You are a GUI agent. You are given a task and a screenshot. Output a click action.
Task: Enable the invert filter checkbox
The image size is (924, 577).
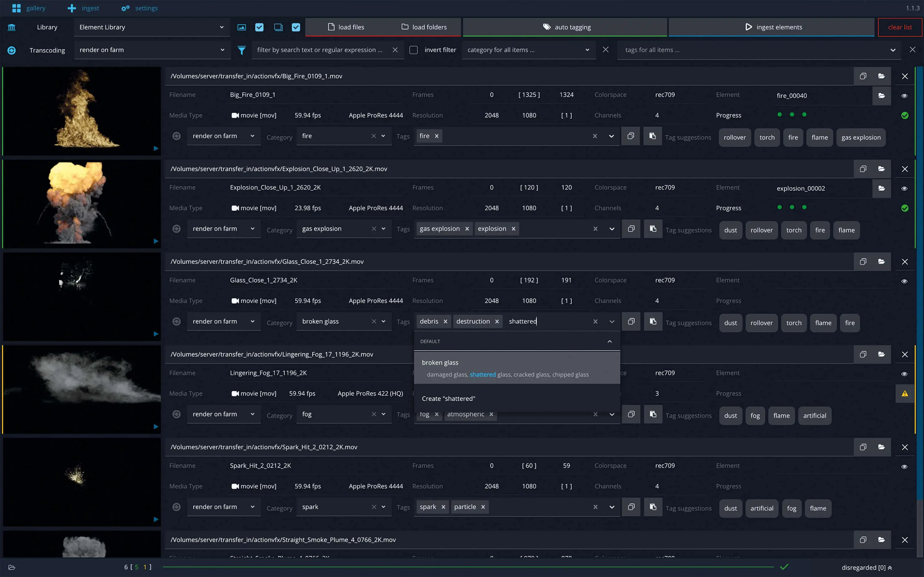tap(414, 50)
